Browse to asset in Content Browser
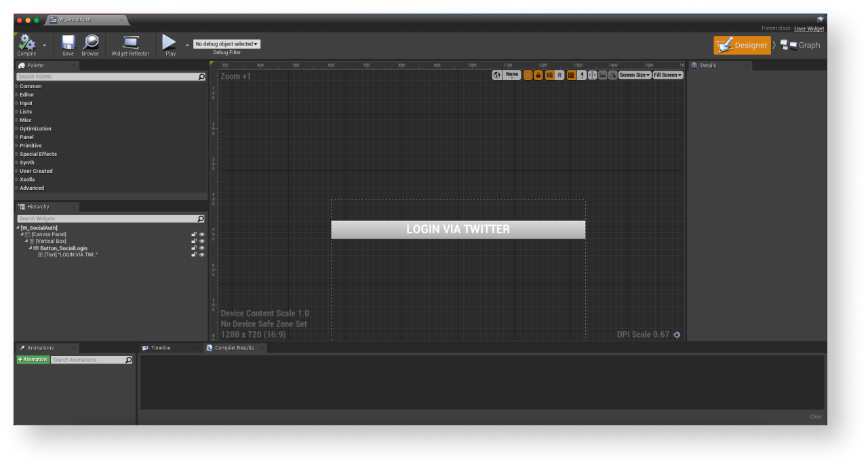This screenshot has height=466, width=868. tap(90, 44)
